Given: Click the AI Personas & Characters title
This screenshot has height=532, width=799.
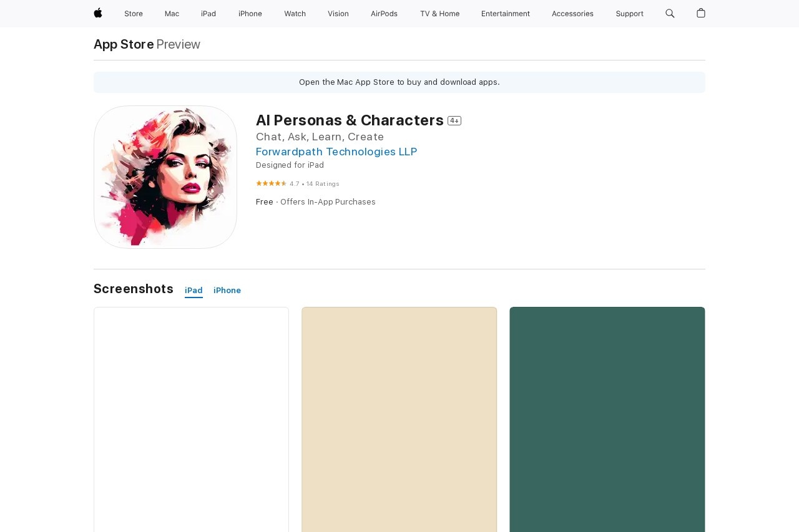Looking at the screenshot, I should 350,120.
